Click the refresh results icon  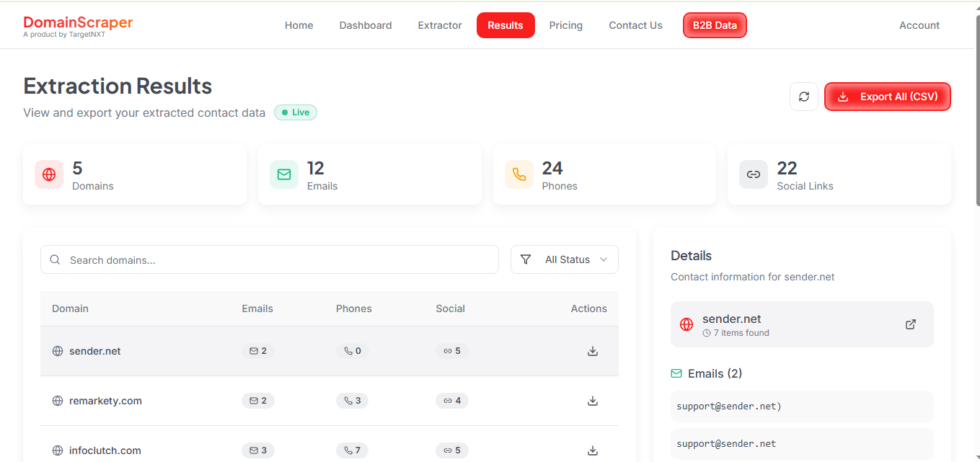click(803, 96)
